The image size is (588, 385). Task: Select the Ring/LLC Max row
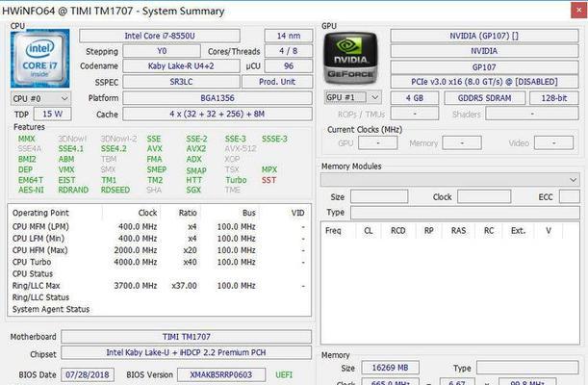[159, 286]
